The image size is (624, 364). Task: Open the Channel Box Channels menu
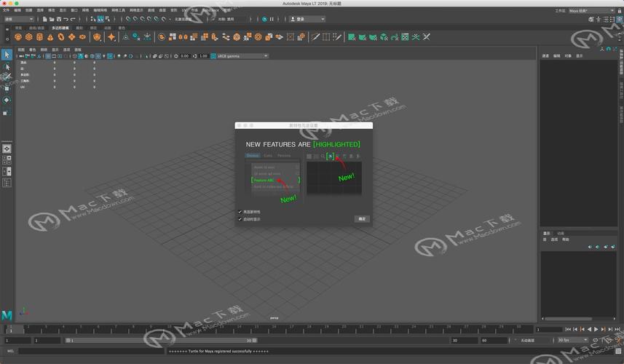(x=545, y=56)
